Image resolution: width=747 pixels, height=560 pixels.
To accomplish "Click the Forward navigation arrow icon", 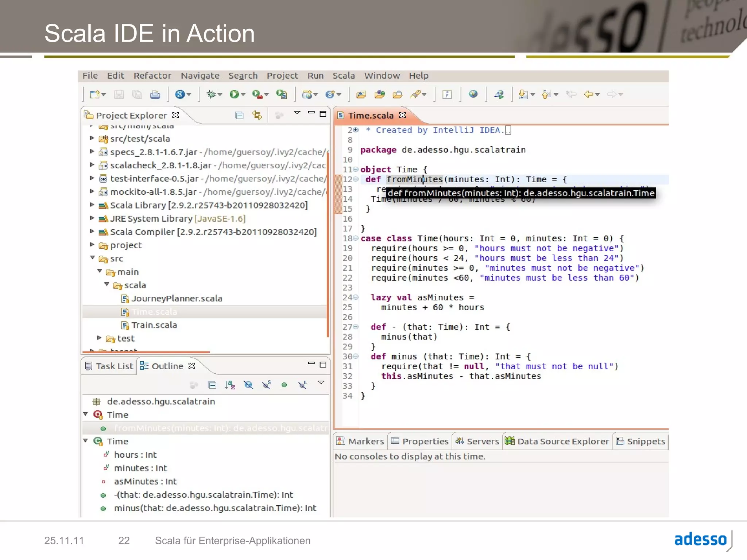I will [x=612, y=94].
